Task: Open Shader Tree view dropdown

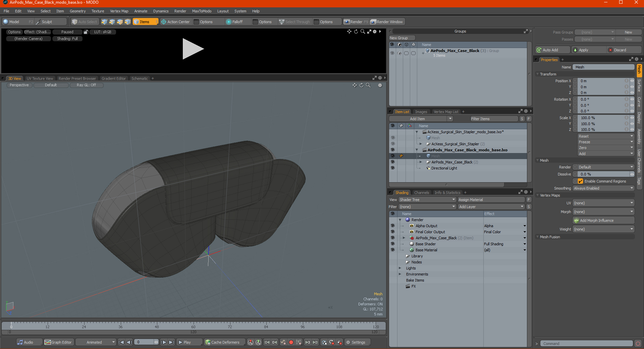Action: tap(427, 200)
